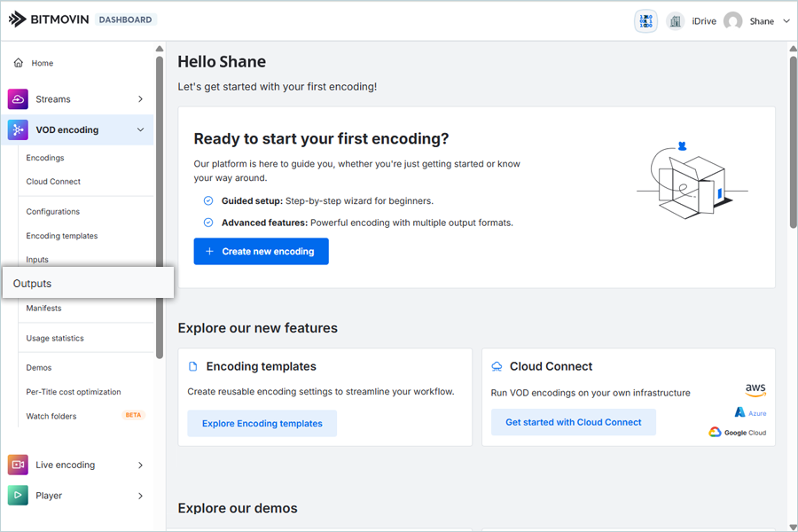This screenshot has height=532, width=798.
Task: Open the apps grid icon in header
Action: click(645, 21)
